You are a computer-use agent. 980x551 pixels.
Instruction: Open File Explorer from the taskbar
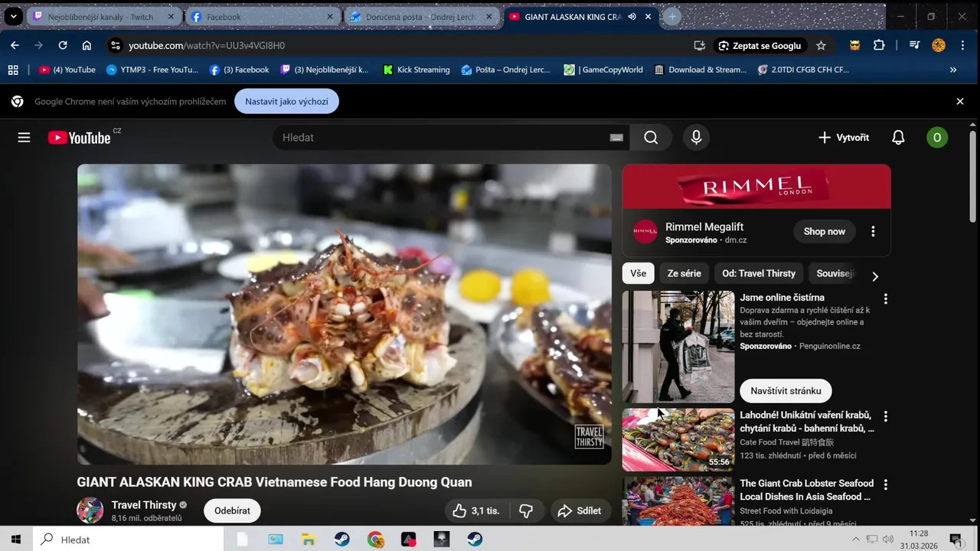[309, 540]
